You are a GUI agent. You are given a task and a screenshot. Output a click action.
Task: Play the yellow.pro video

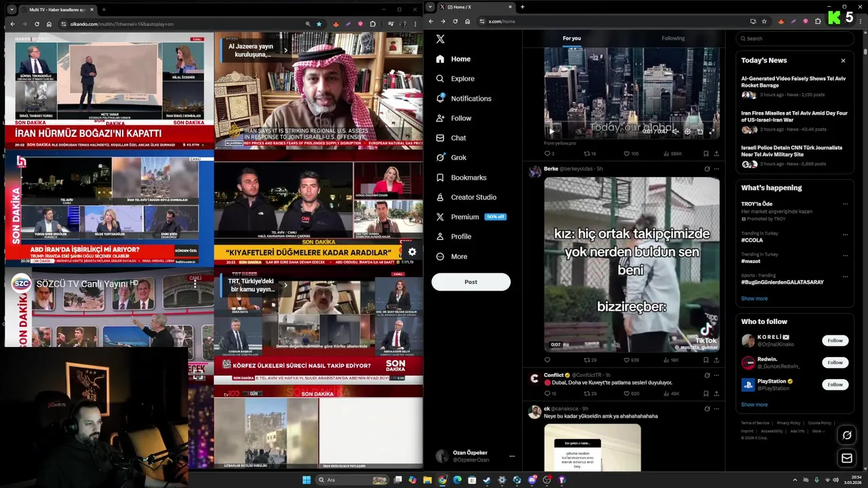coord(551,131)
